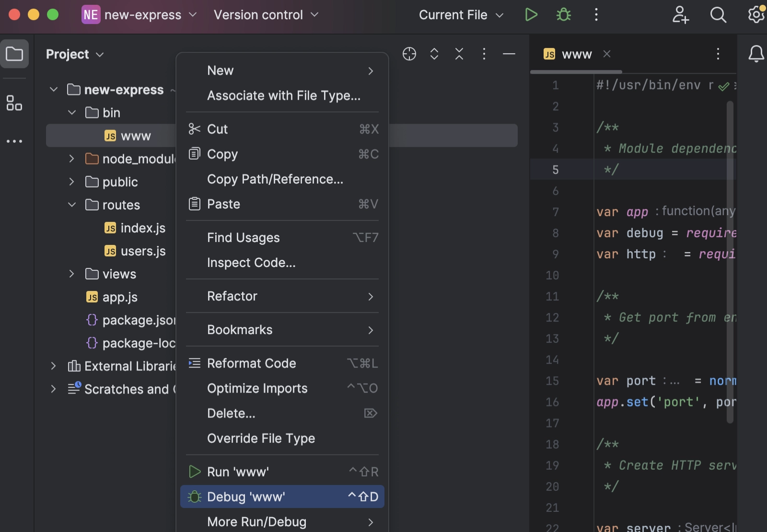This screenshot has width=767, height=532.
Task: Open the Bookmarks submenu
Action: [282, 330]
